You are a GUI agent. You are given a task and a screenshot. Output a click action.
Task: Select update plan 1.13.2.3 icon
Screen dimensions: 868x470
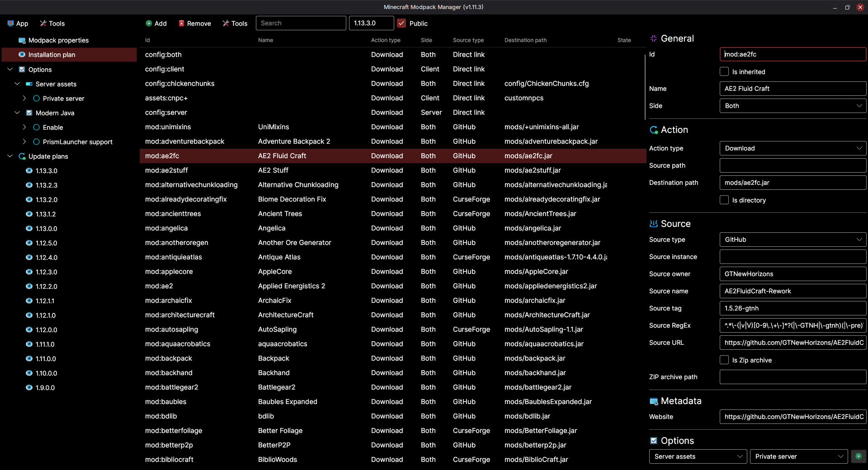tap(29, 185)
